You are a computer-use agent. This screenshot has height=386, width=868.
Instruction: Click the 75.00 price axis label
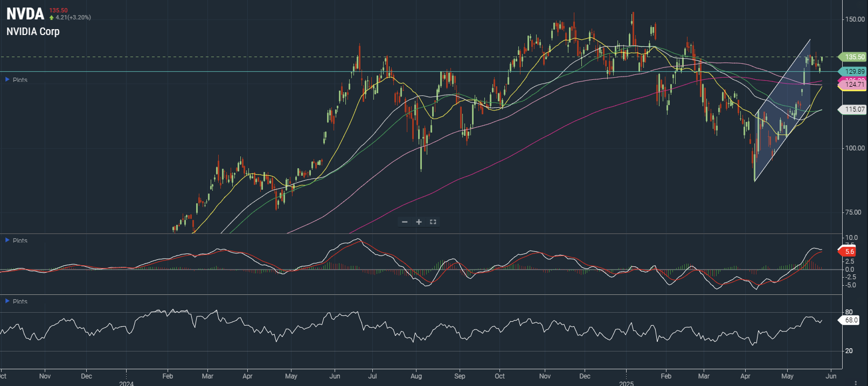tap(853, 212)
